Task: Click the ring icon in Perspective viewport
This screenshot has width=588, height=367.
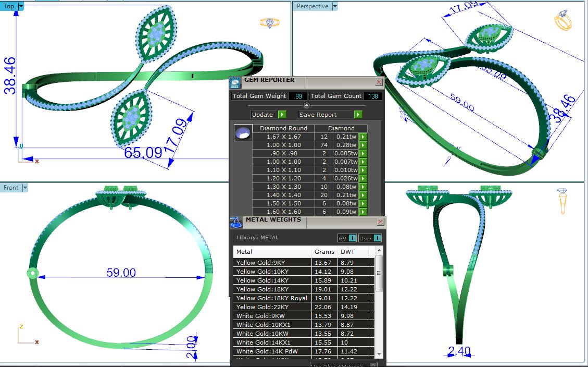Action: pyautogui.click(x=563, y=20)
